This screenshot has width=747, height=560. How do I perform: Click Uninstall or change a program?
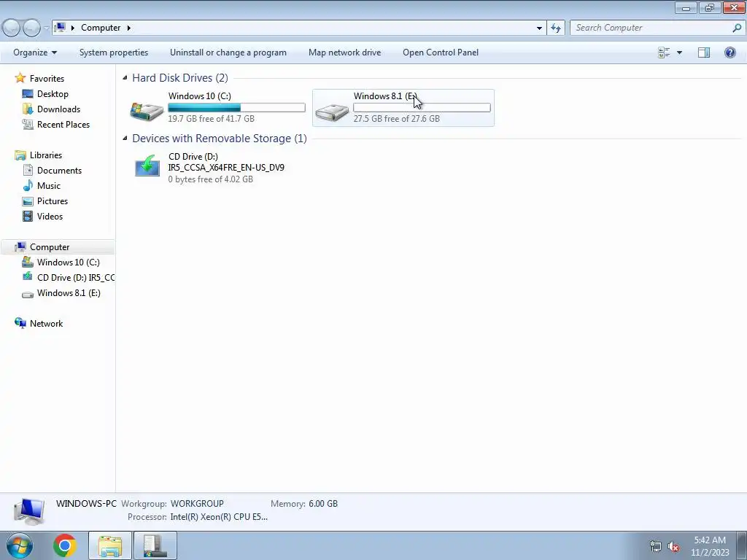click(228, 52)
